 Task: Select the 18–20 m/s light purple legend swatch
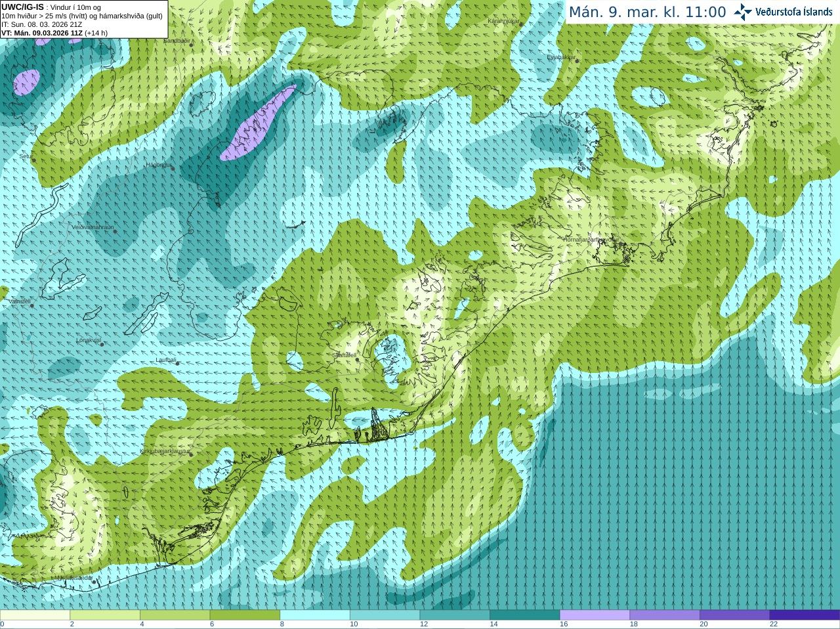tap(665, 615)
